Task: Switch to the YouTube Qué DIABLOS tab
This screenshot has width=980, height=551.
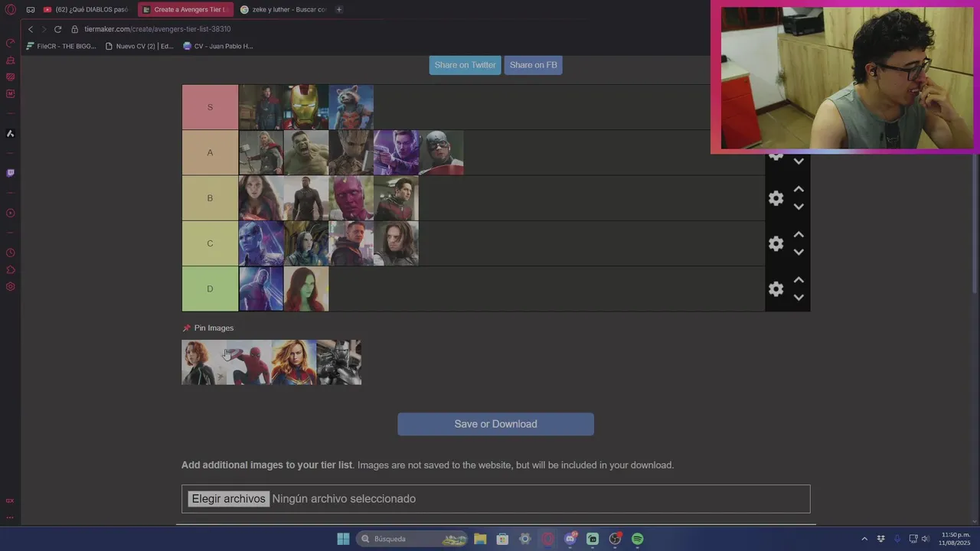Action: (86, 10)
